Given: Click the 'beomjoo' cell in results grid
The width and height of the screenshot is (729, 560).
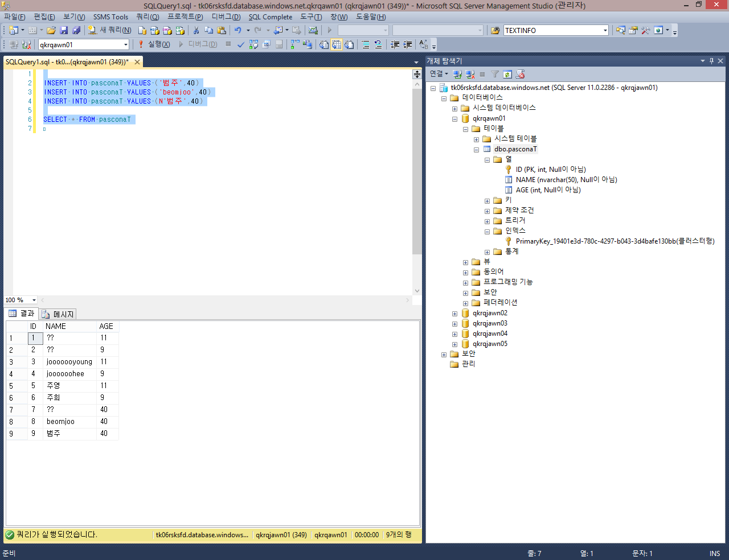Looking at the screenshot, I should (x=70, y=422).
